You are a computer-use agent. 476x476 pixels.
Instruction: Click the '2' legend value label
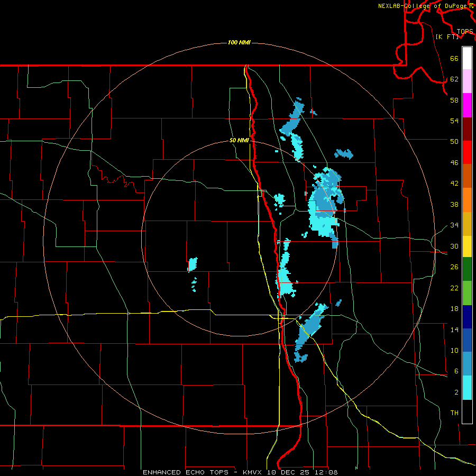456,392
